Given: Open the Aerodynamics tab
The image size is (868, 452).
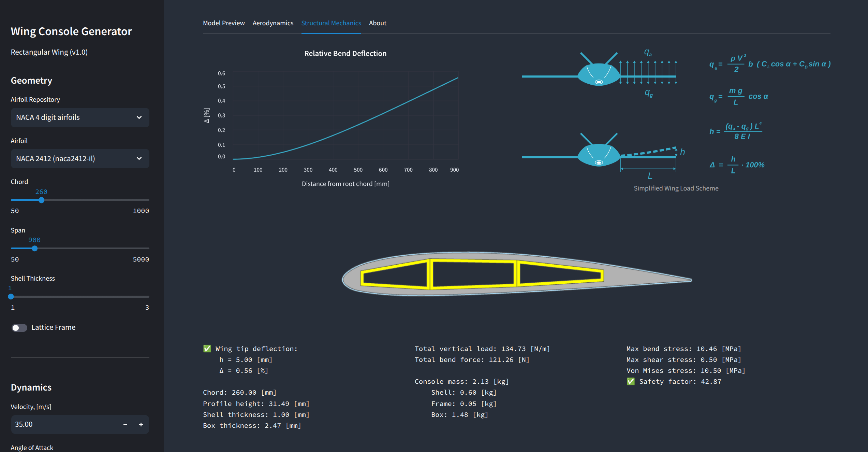Looking at the screenshot, I should point(273,23).
